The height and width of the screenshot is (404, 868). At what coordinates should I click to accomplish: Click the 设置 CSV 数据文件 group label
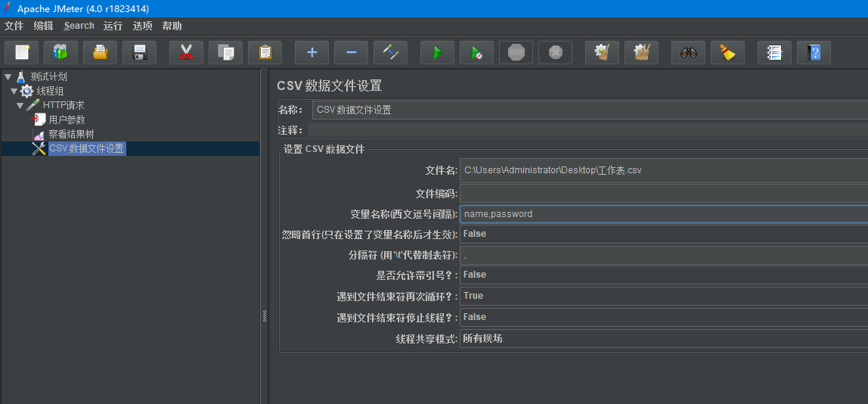[324, 148]
